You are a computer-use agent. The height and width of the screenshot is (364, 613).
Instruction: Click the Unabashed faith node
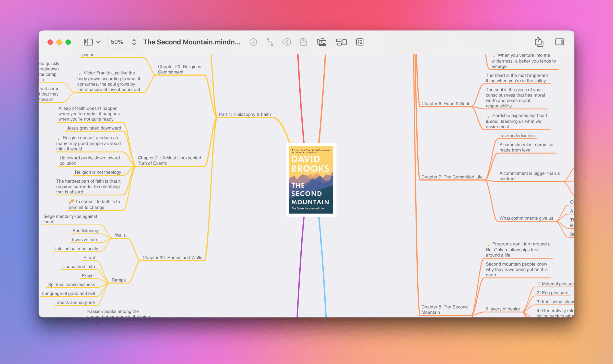pyautogui.click(x=78, y=266)
